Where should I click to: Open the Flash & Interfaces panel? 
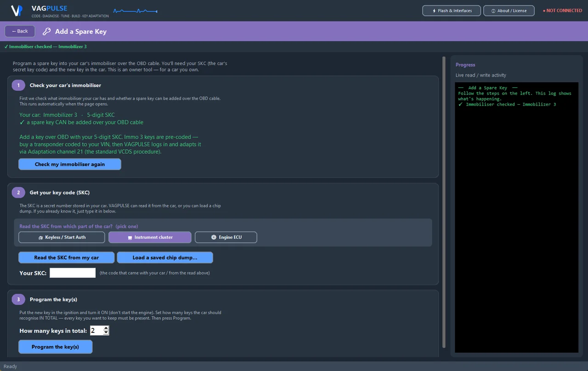pyautogui.click(x=452, y=11)
